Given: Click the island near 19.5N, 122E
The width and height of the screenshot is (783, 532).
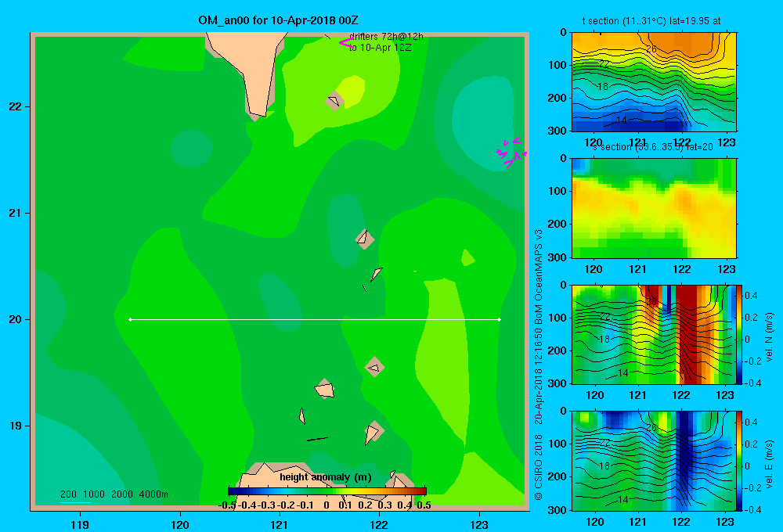Looking at the screenshot, I should (374, 367).
